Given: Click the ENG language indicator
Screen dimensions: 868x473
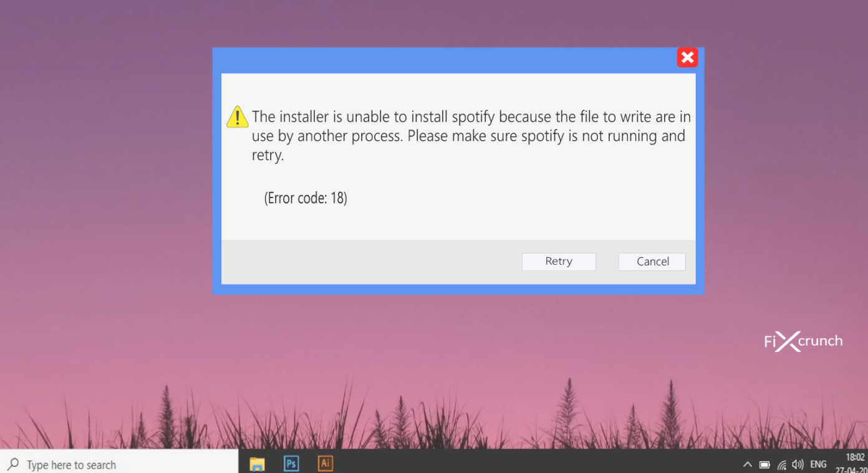Looking at the screenshot, I should [x=818, y=464].
